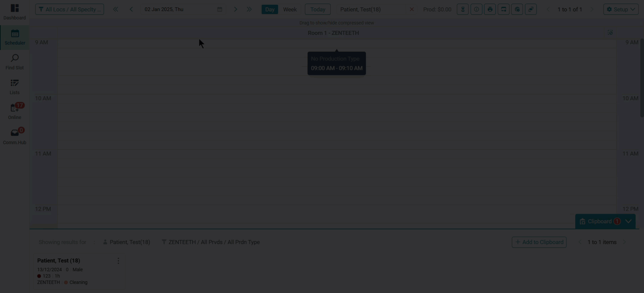This screenshot has height=293, width=644.
Task: Switch to the Week view
Action: pyautogui.click(x=290, y=9)
